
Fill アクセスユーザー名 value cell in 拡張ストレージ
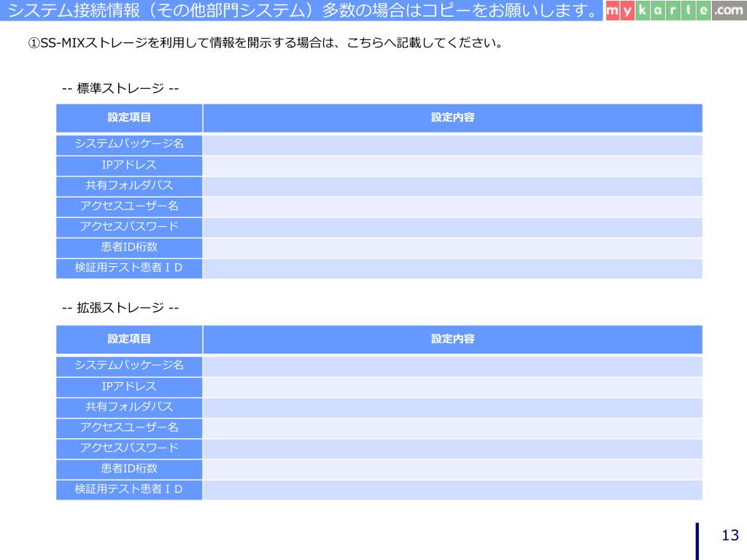(452, 428)
